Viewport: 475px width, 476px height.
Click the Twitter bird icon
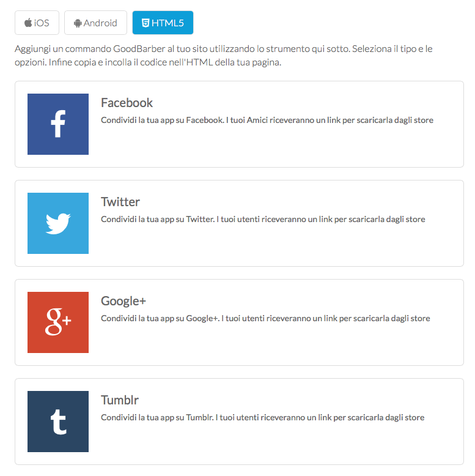coord(58,223)
